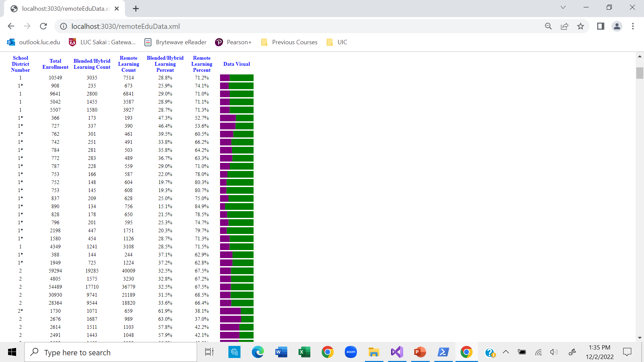The width and height of the screenshot is (644, 362).
Task: Click the scrollbar down arrow
Action: click(x=640, y=338)
